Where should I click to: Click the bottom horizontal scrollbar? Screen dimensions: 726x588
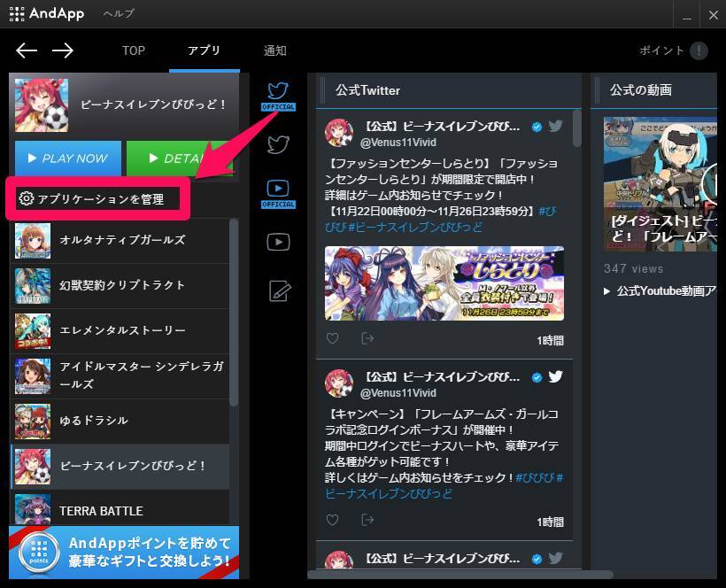460,575
